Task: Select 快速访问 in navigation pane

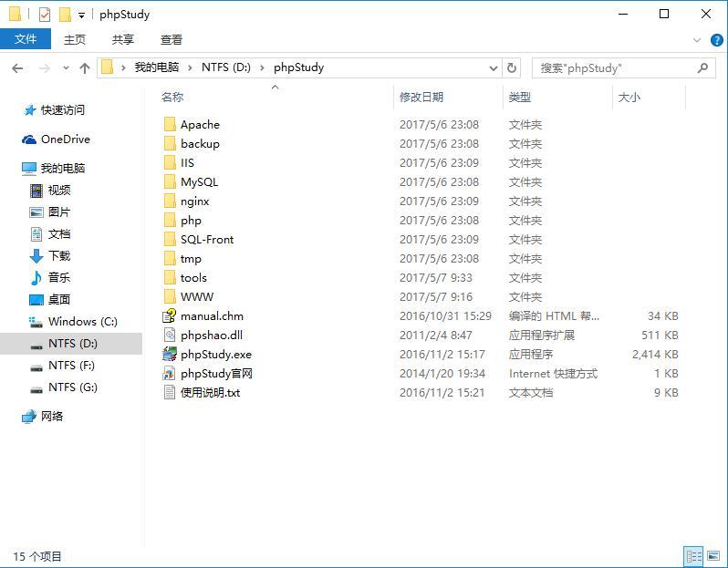Action: tap(63, 110)
